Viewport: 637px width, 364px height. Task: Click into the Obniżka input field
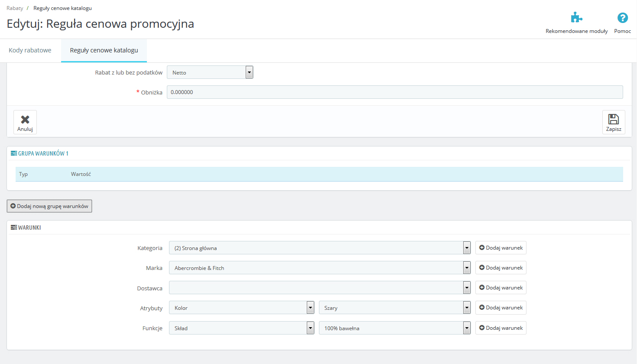394,92
